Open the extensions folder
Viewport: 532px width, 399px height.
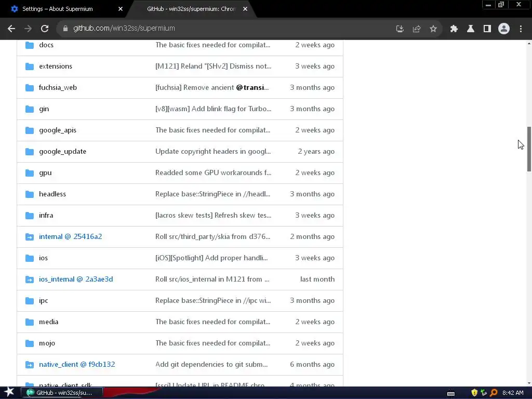pos(56,66)
